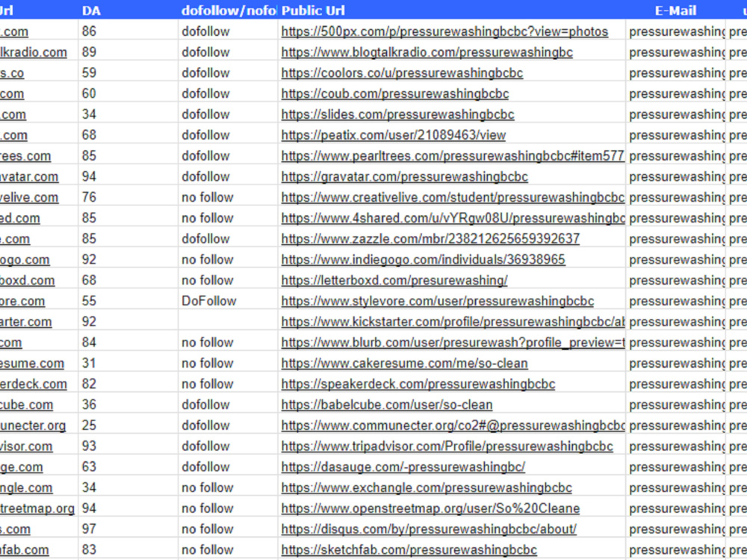Screen dimensions: 747x560
Task: Select DA cell with value 86
Action: click(128, 31)
